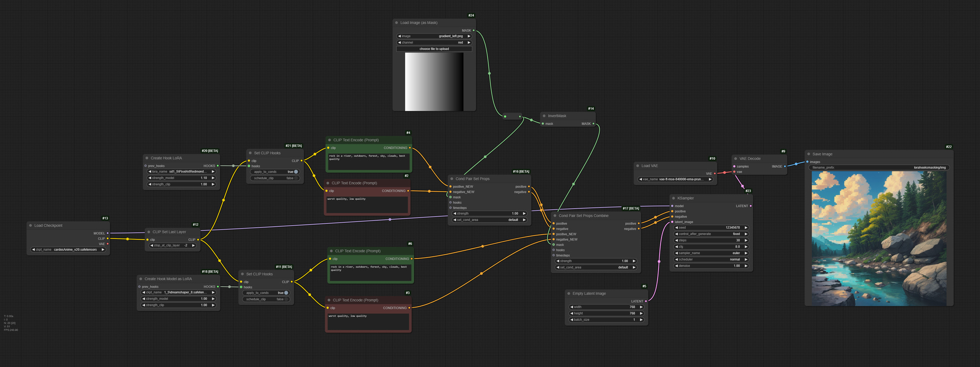Open the lora_name dropdown in Create Hook LoRA

point(181,172)
